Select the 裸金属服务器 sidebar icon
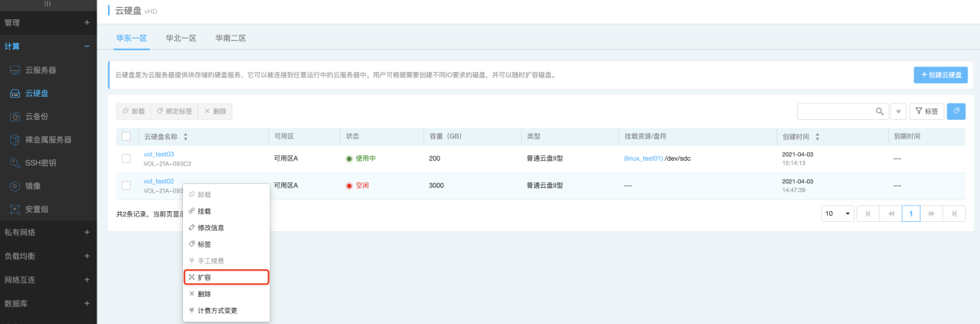 pyautogui.click(x=15, y=140)
